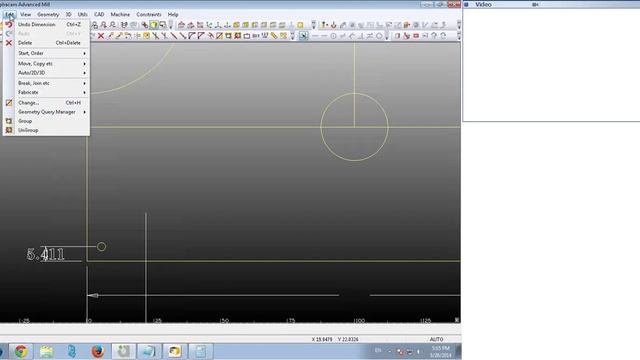Click the rectangle geometry tool icon

pyautogui.click(x=247, y=36)
